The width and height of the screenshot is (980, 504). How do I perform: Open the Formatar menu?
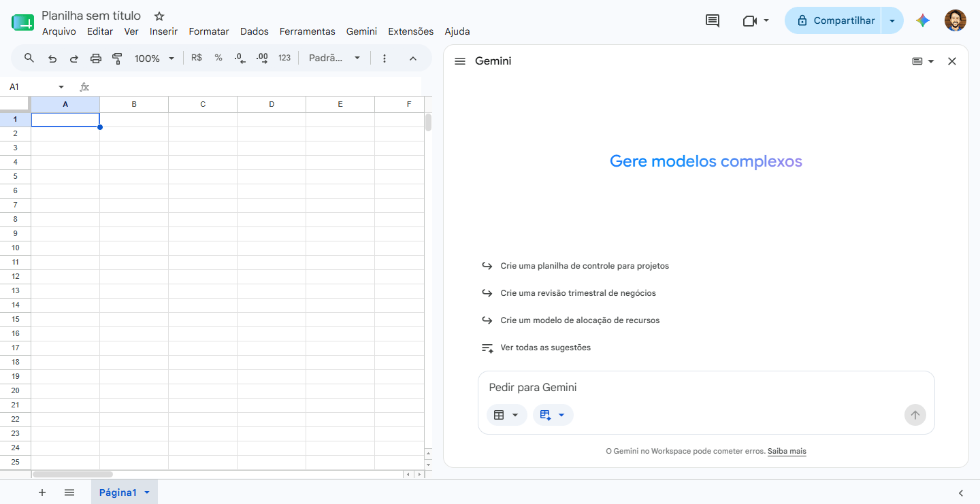pyautogui.click(x=209, y=31)
